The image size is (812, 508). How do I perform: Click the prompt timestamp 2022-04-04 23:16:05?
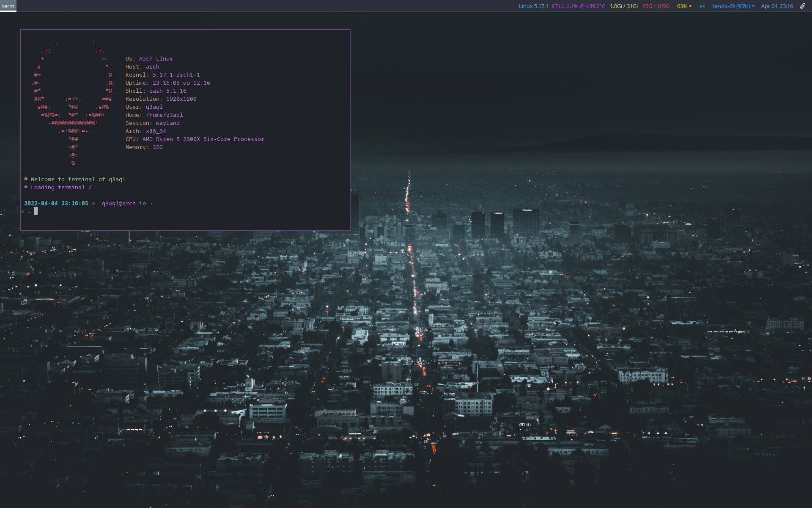(x=56, y=203)
